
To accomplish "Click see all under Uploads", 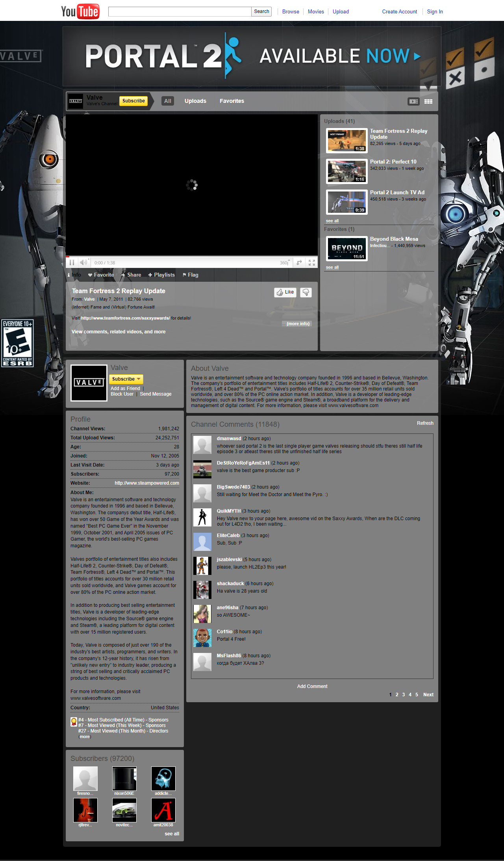I will pos(332,221).
